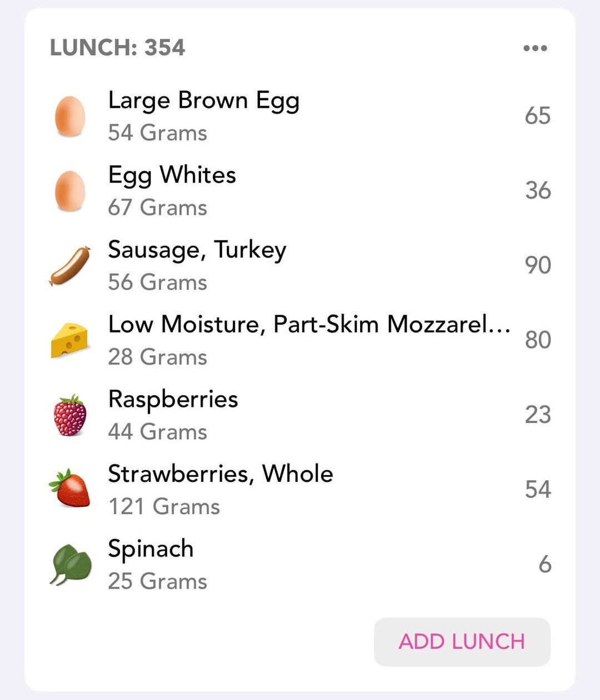Select the Raspberries entry
This screenshot has height=700, width=600.
click(300, 415)
